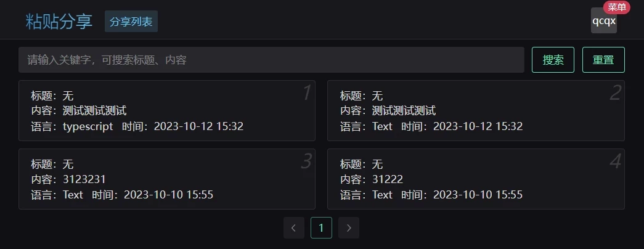
Task: Click content text 3123231
Action: pyautogui.click(x=84, y=179)
